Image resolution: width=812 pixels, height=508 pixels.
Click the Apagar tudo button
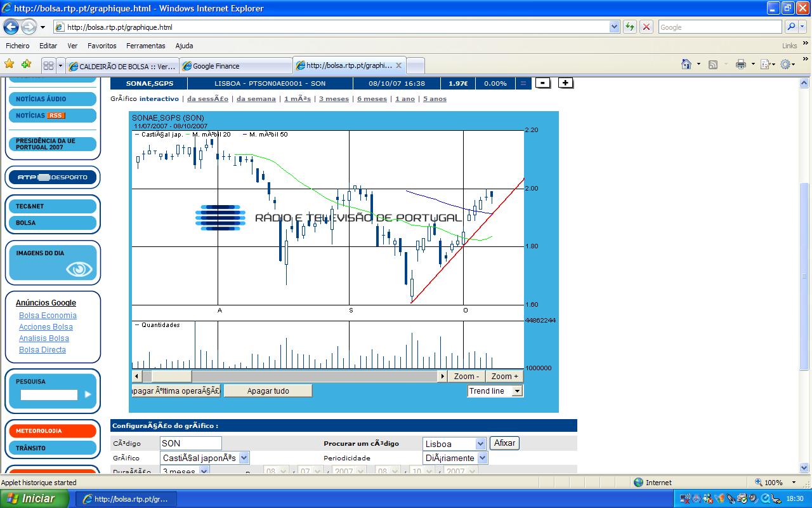[268, 391]
